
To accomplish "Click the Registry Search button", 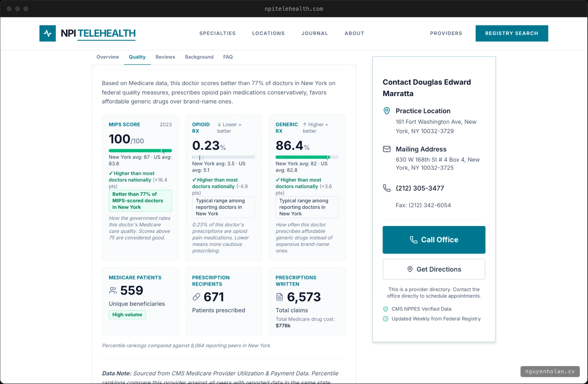I will pos(512,33).
